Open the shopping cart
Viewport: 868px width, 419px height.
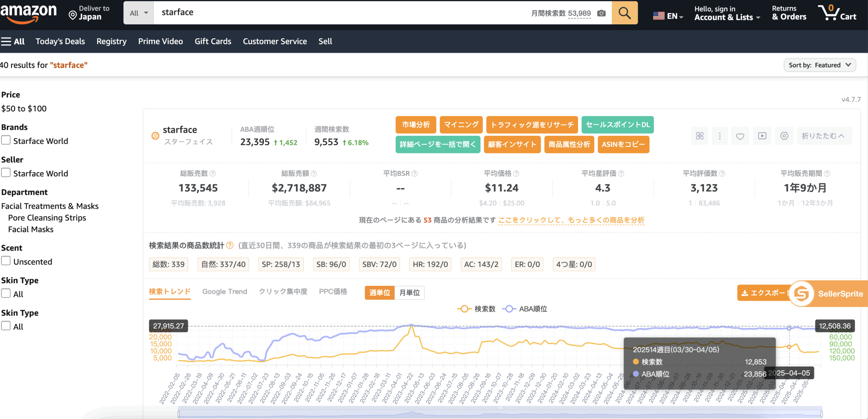pyautogui.click(x=837, y=13)
